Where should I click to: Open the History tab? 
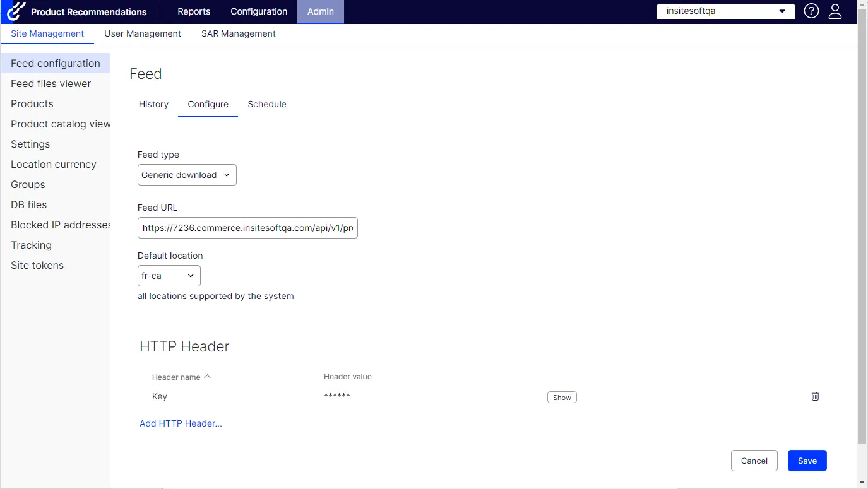[153, 104]
